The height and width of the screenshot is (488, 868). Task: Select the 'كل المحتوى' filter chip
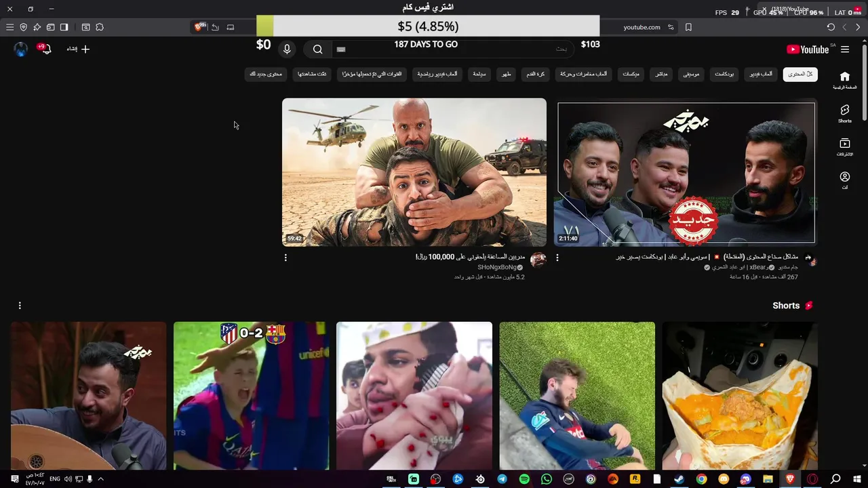click(800, 74)
